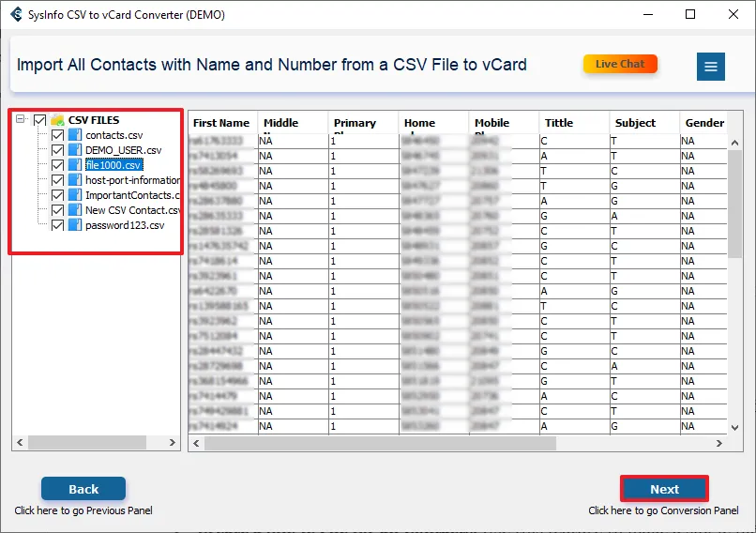The width and height of the screenshot is (756, 533).
Task: Click the ImportantContacts file icon
Action: pyautogui.click(x=75, y=195)
